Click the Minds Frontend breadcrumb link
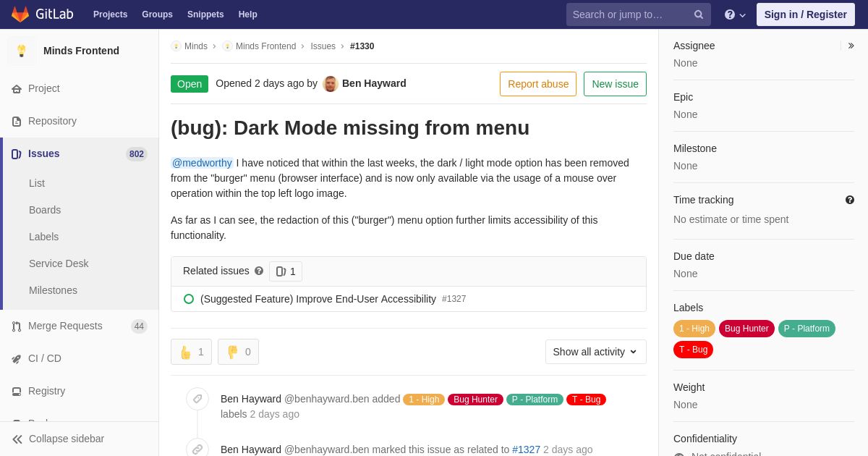This screenshot has height=456, width=868. 265,46
